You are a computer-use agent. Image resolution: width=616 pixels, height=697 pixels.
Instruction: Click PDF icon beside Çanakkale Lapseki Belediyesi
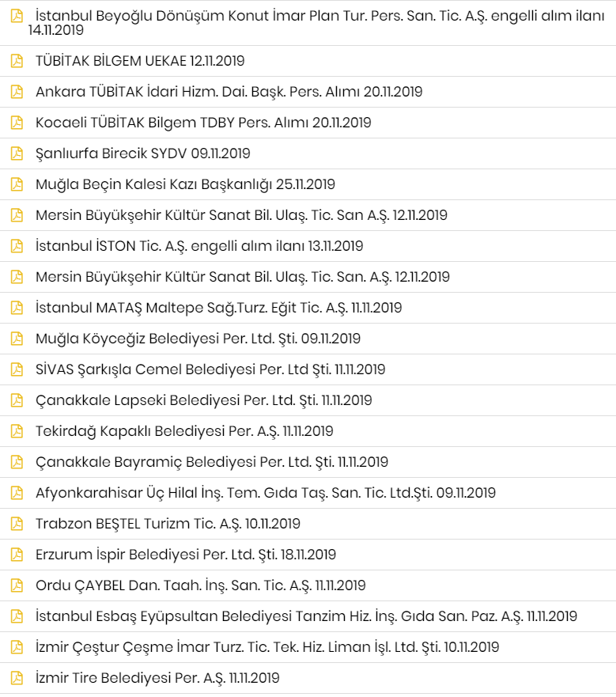pos(17,400)
